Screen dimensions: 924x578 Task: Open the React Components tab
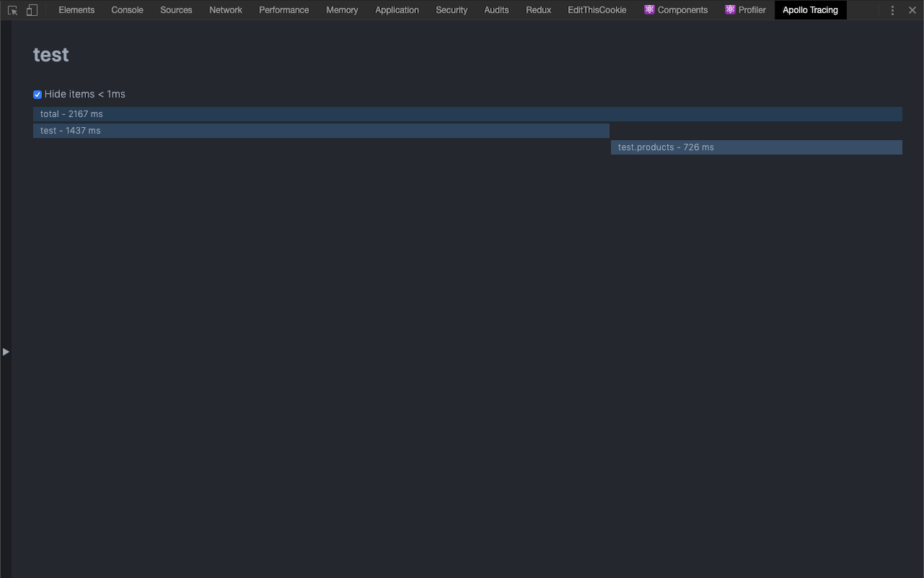676,10
